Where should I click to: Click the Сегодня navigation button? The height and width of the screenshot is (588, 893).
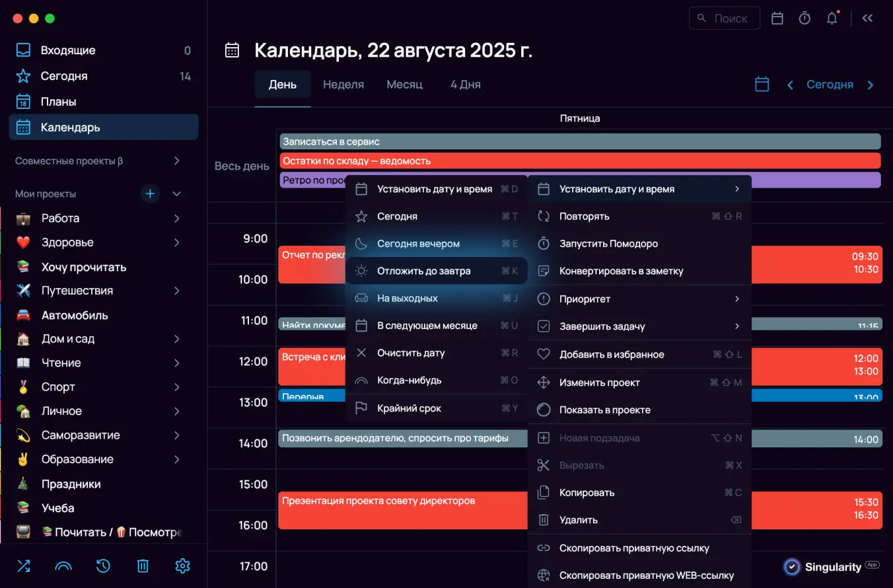click(x=830, y=85)
